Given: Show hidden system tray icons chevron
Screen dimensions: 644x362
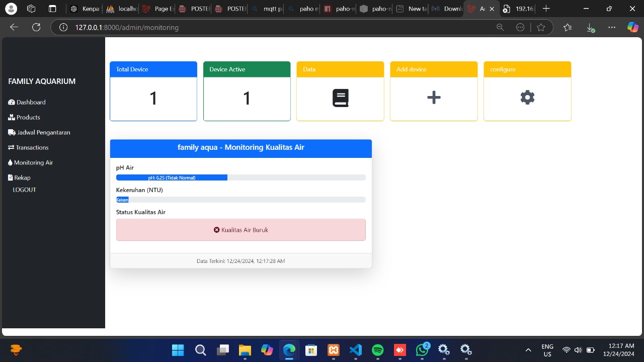Looking at the screenshot, I should click(x=528, y=350).
